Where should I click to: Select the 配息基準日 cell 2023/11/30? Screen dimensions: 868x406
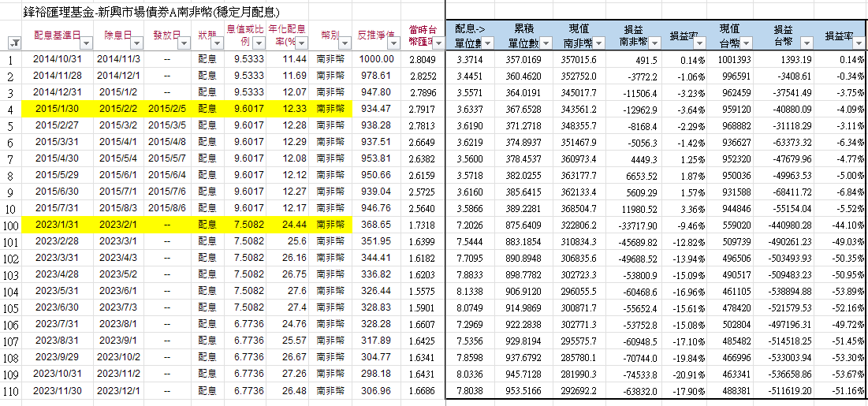pyautogui.click(x=57, y=390)
